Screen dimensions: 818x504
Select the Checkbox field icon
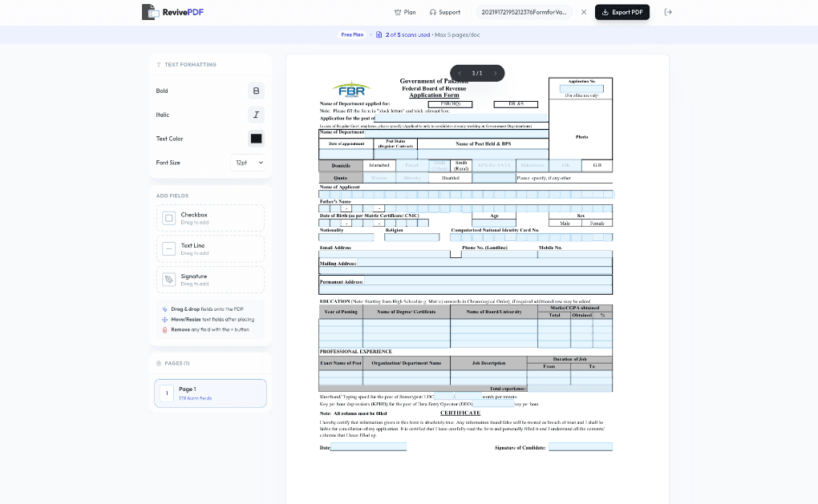click(169, 218)
